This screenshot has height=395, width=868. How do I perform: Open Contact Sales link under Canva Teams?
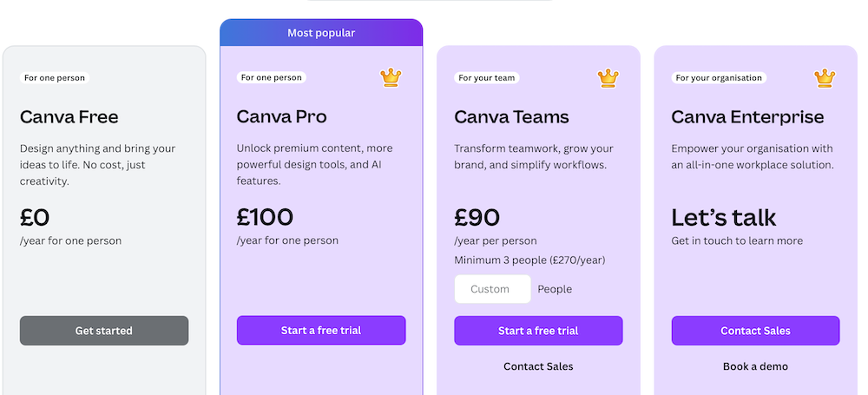tap(538, 366)
